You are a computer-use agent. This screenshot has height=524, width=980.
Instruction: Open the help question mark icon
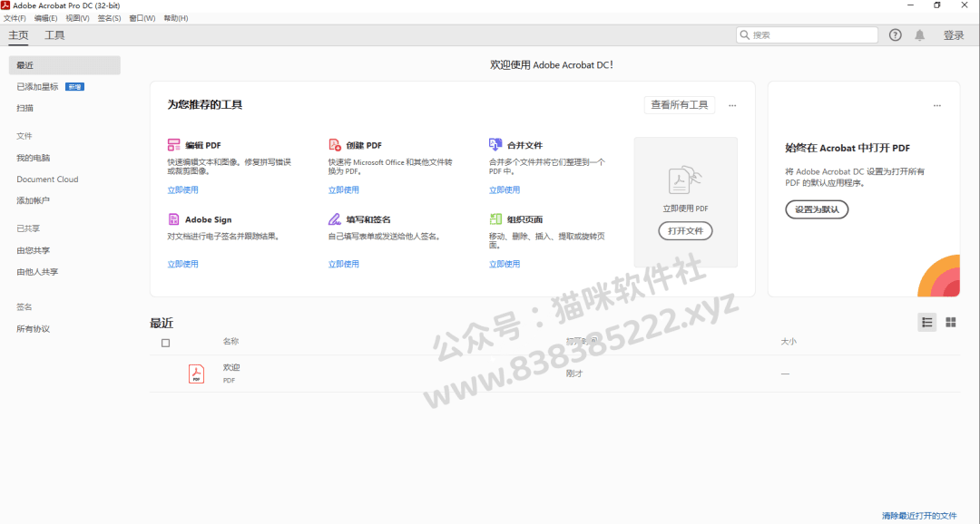pos(895,35)
